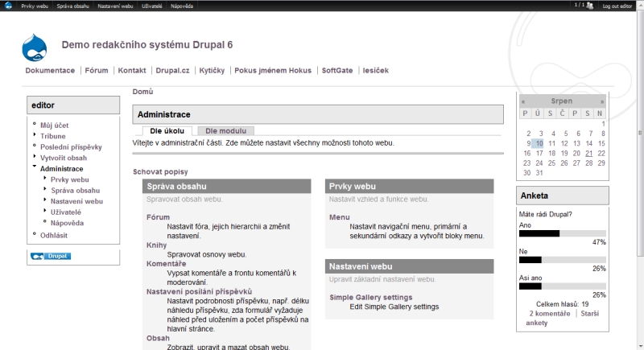
Task: Log out editor via top bar link
Action: 617,6
